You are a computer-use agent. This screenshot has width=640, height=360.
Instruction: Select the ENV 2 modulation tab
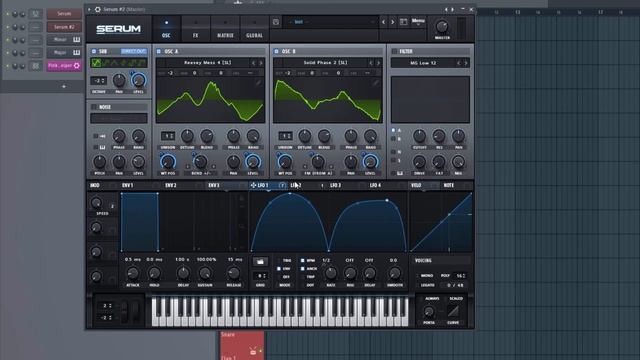pos(171,185)
